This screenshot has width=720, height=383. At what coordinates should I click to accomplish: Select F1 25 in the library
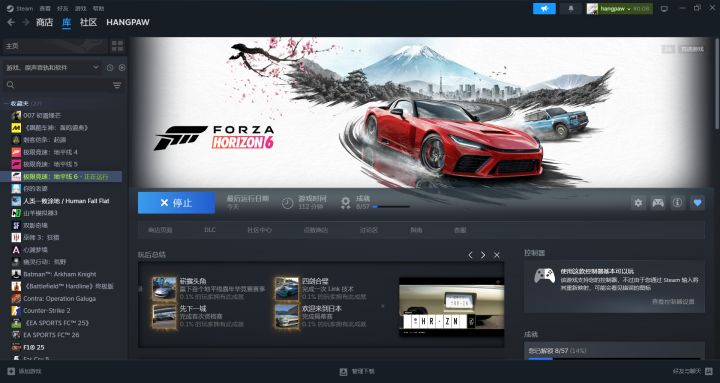coord(62,347)
